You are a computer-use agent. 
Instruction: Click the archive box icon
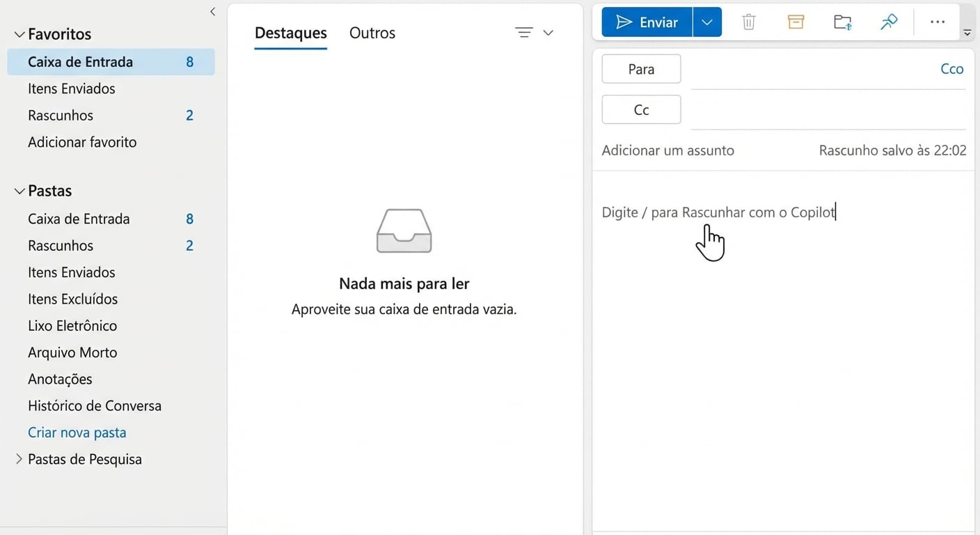[796, 22]
